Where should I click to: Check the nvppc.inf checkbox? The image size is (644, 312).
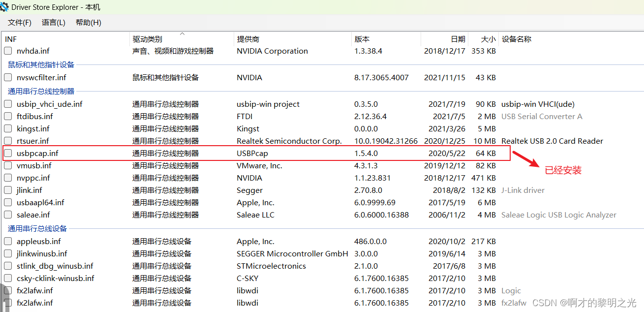[8, 178]
